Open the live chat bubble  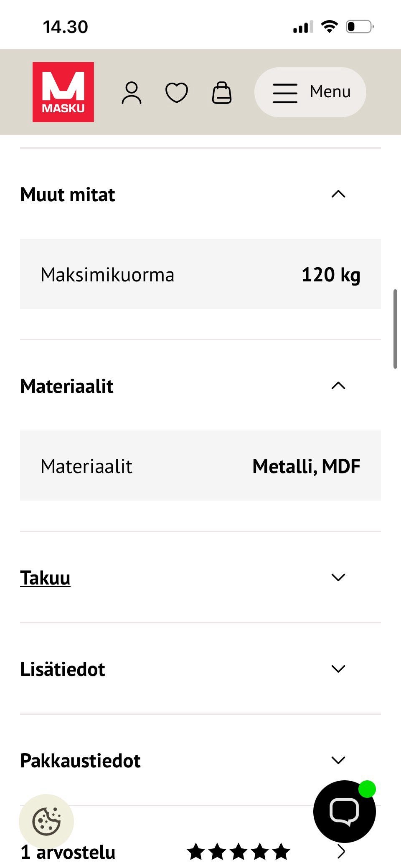click(344, 811)
